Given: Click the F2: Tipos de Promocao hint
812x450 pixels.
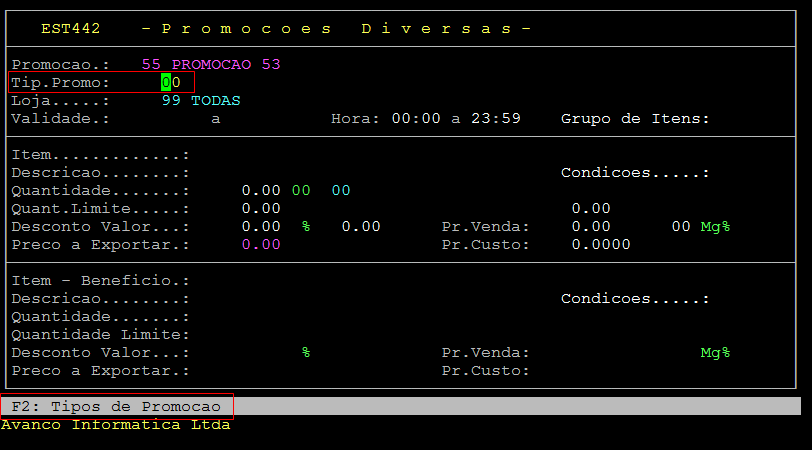Looking at the screenshot, I should pos(116,406).
